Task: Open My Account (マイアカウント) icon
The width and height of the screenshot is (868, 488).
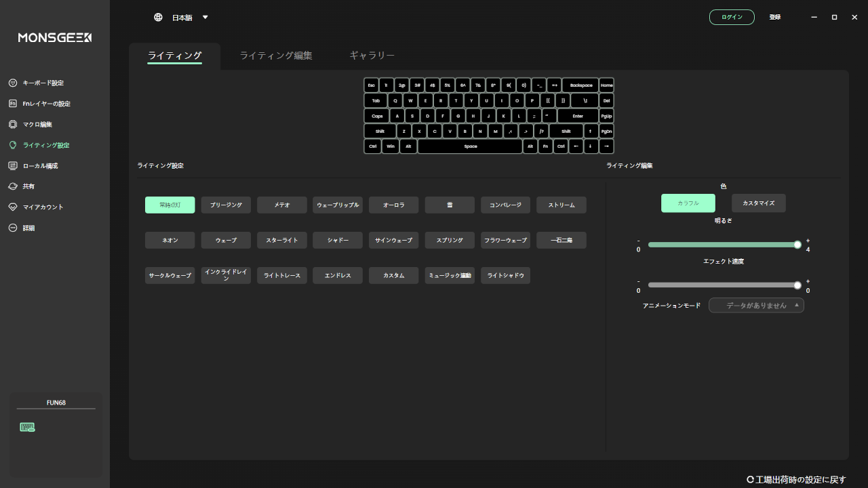Action: pos(13,207)
